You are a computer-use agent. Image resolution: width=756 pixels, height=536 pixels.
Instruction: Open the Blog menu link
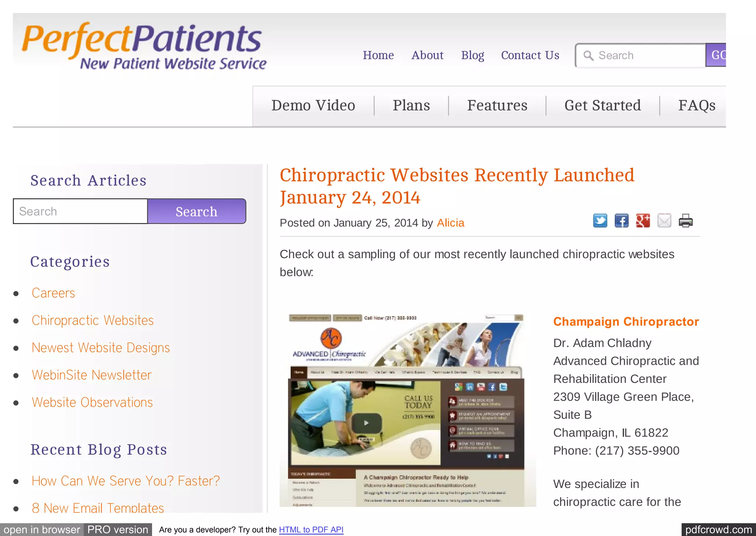472,55
